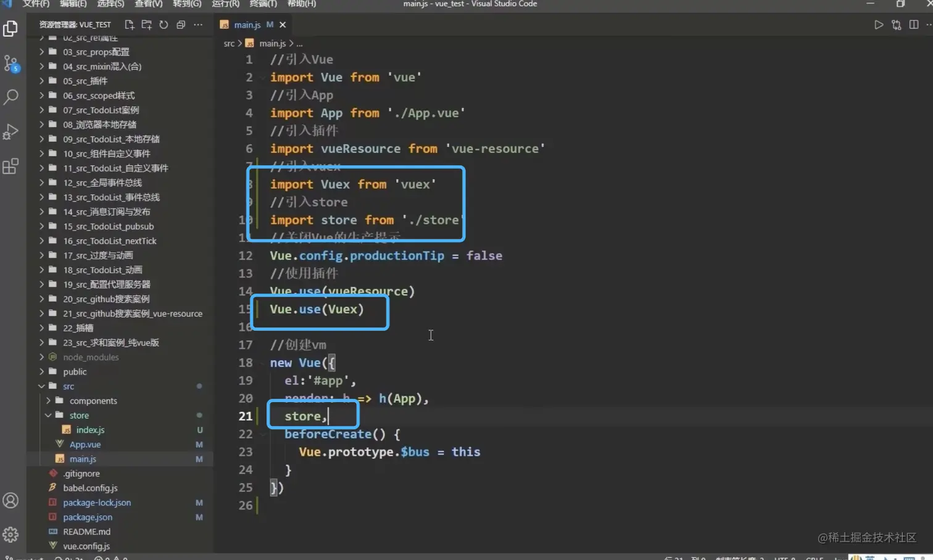The height and width of the screenshot is (560, 933).
Task: Open the 文件(F) menu
Action: click(x=36, y=4)
